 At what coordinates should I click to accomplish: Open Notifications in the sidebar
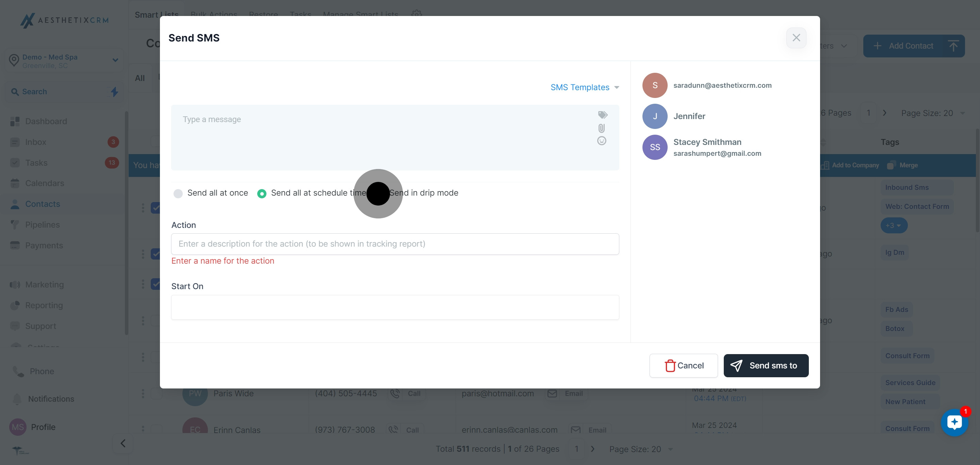click(51, 399)
